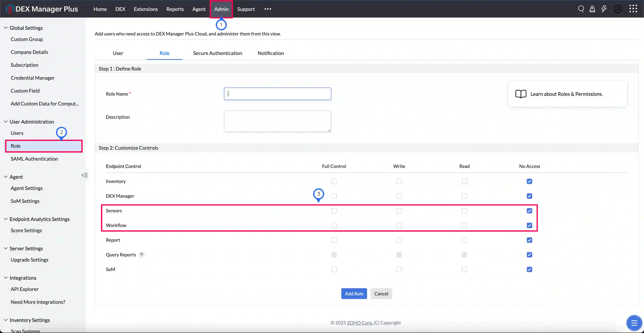Check Write for DEX Manager

399,196
